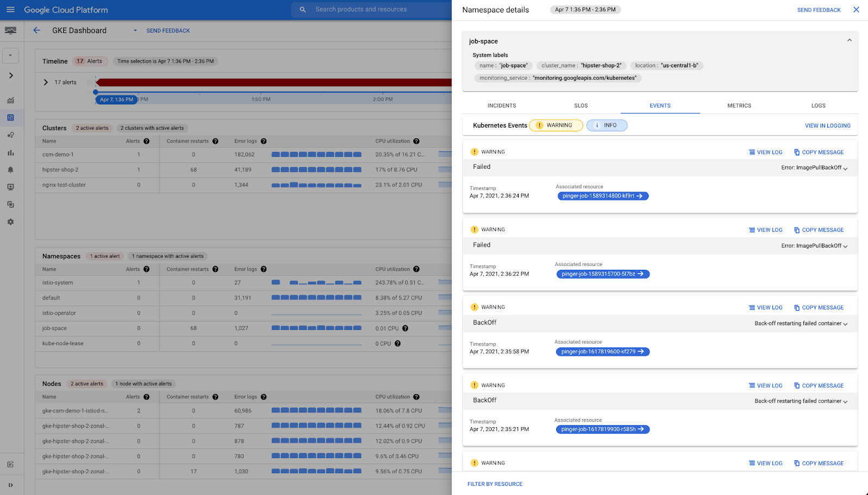Image resolution: width=868 pixels, height=495 pixels.
Task: Go back with the GKE Dashboard arrow
Action: (x=36, y=30)
